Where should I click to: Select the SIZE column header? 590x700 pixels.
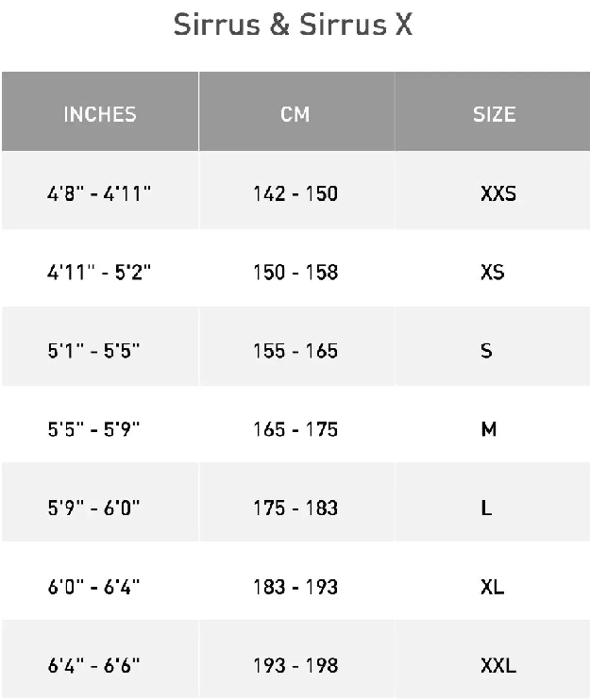(493, 111)
